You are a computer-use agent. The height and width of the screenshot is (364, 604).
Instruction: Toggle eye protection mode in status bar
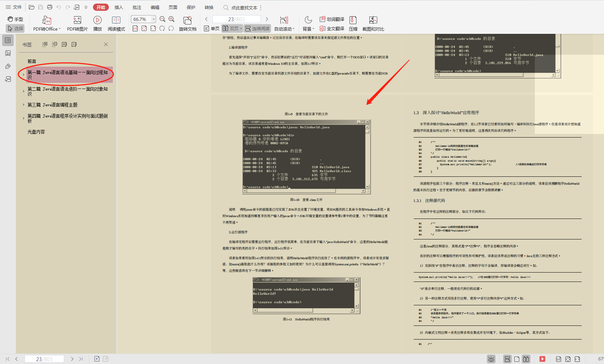tap(491, 359)
